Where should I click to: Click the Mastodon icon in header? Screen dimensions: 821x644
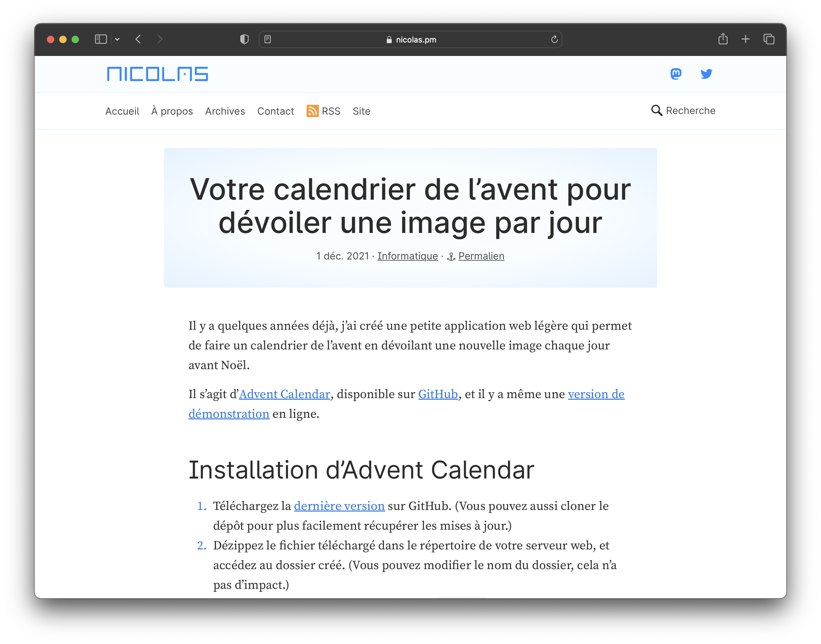[x=676, y=73]
